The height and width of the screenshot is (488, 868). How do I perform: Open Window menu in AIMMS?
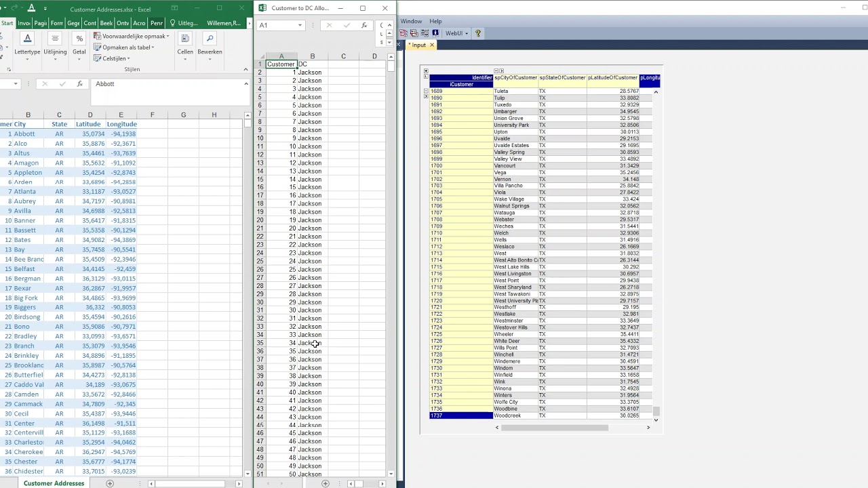[x=411, y=22]
